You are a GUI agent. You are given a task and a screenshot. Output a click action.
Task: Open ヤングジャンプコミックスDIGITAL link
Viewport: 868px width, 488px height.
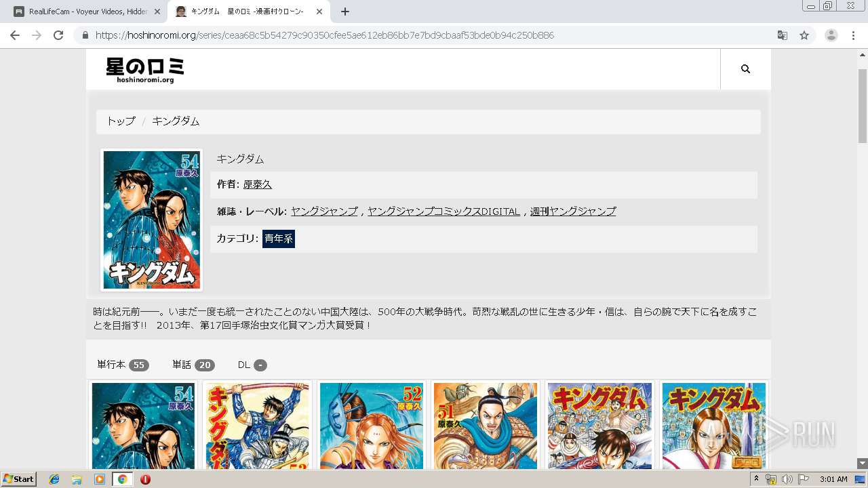coord(443,211)
